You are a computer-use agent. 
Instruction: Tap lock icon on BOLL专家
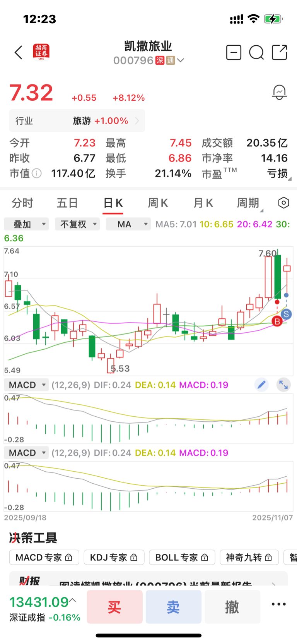click(x=205, y=558)
